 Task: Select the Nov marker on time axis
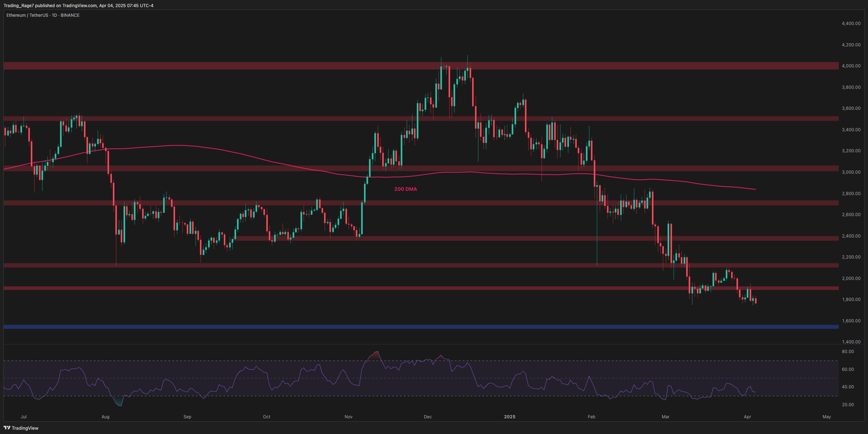(349, 417)
